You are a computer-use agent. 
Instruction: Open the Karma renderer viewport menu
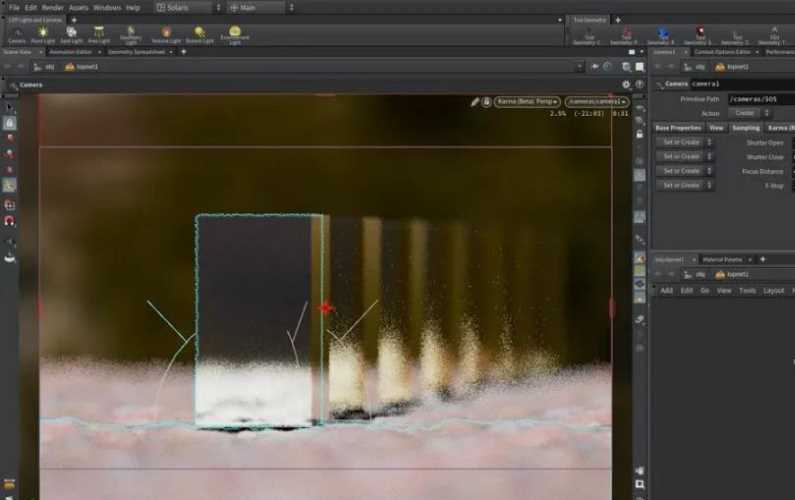[x=527, y=102]
